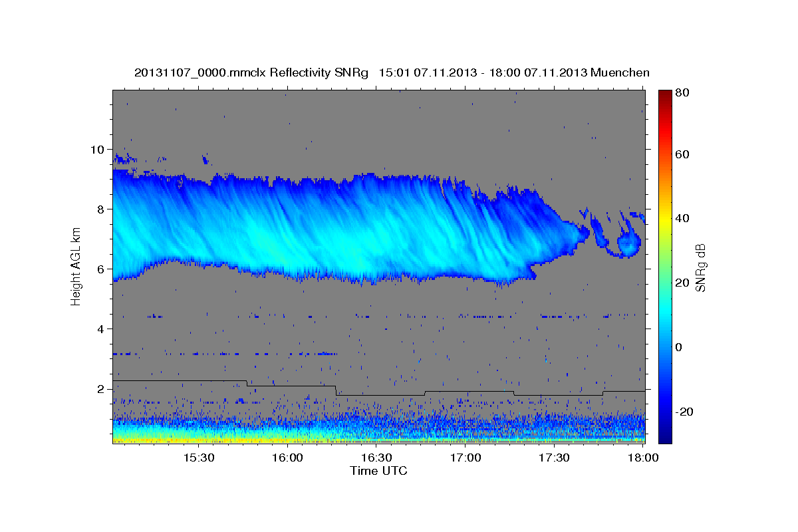Click the 15:30 time tick label
This screenshot has height=532, width=798.
click(x=198, y=458)
